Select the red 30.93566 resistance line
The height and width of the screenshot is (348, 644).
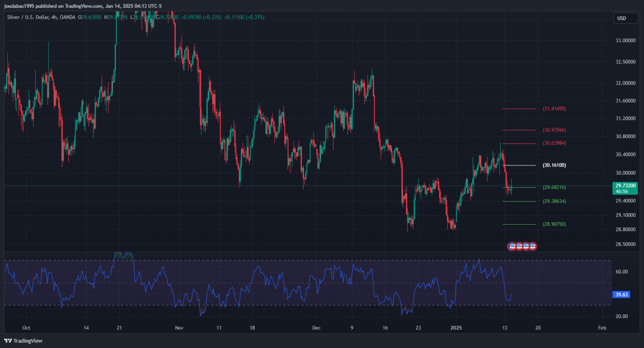519,130
